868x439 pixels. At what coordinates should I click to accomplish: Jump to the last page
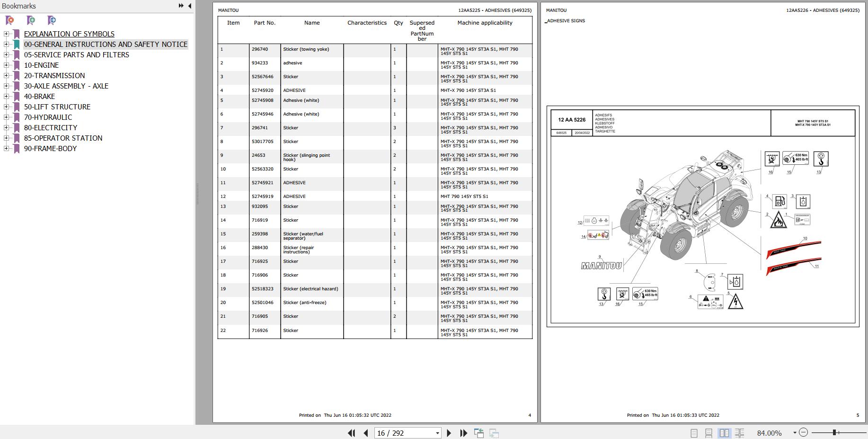[x=464, y=433]
